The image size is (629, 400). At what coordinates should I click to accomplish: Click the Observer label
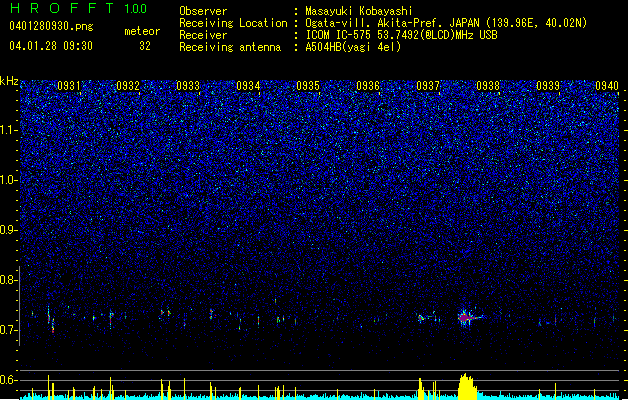[203, 11]
